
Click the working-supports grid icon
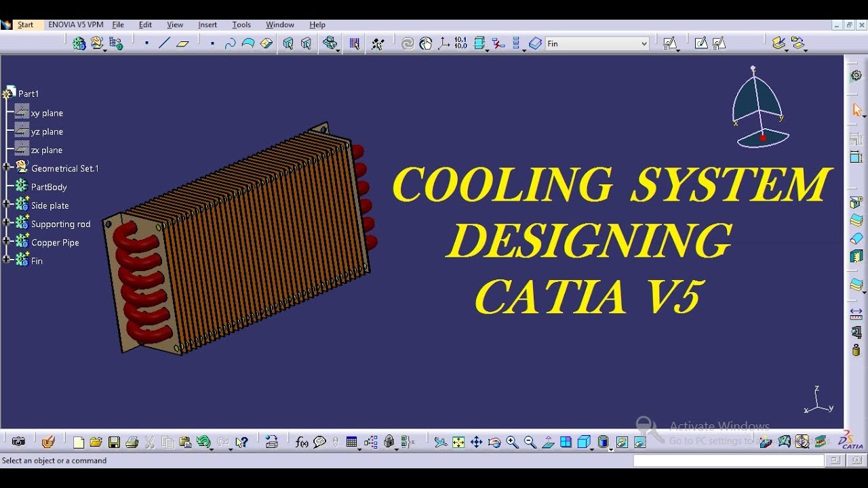tap(354, 43)
